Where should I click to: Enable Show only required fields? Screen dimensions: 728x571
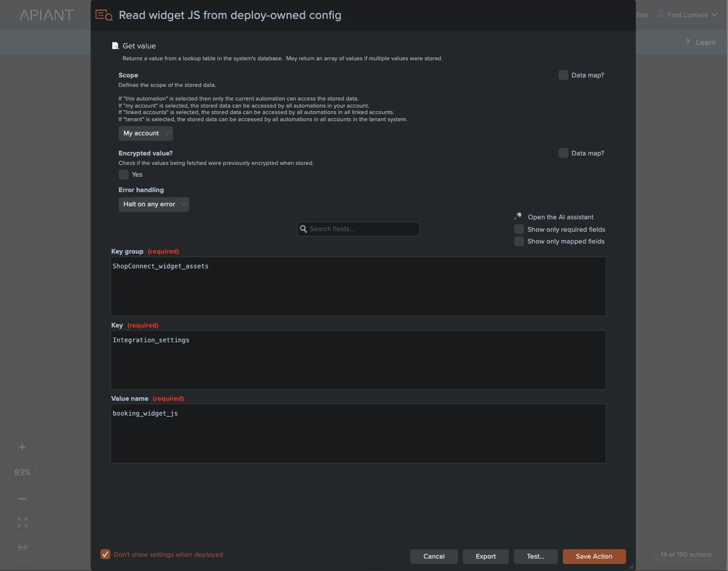pyautogui.click(x=519, y=229)
